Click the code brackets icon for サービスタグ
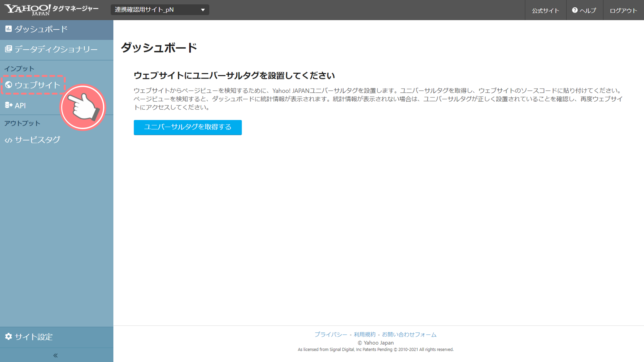This screenshot has width=644, height=362. point(8,140)
